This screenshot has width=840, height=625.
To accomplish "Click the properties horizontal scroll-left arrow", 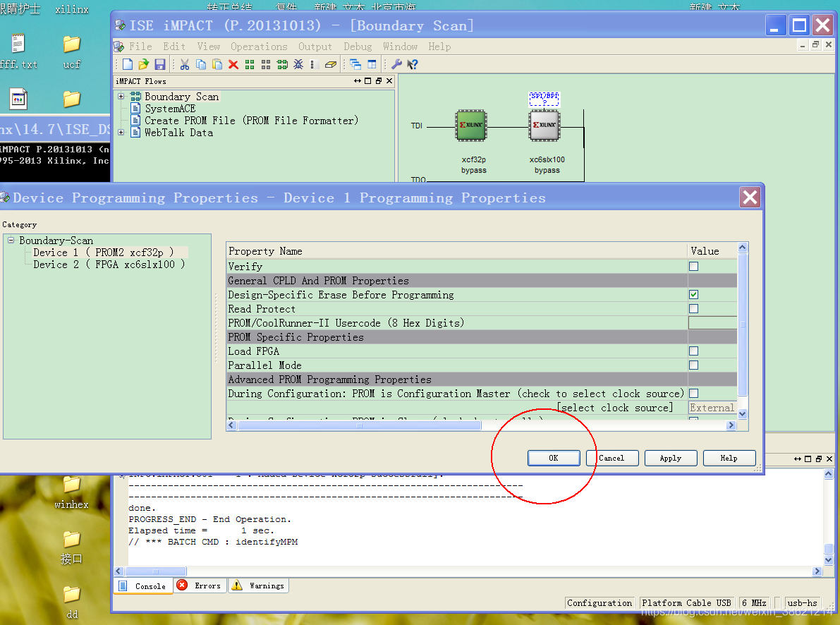I will pyautogui.click(x=231, y=425).
